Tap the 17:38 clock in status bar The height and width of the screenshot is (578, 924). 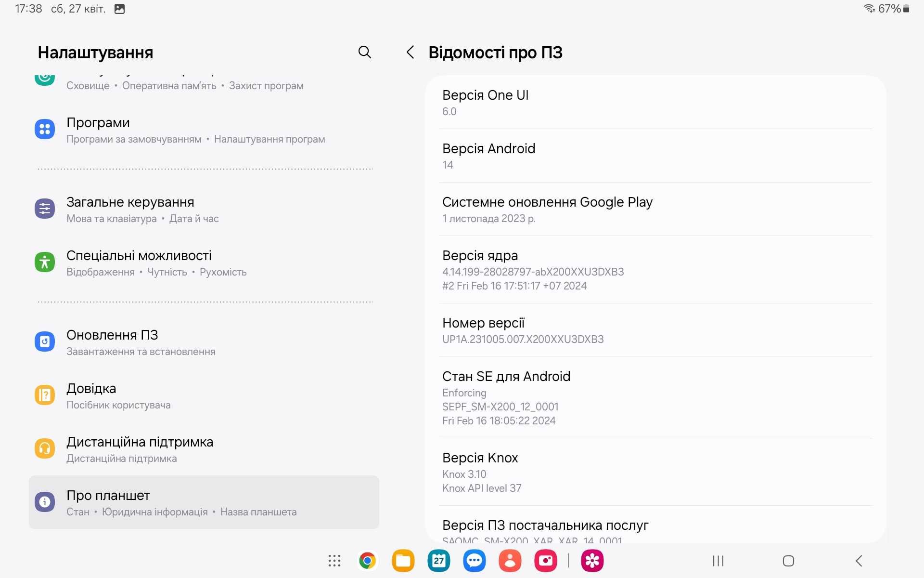28,9
